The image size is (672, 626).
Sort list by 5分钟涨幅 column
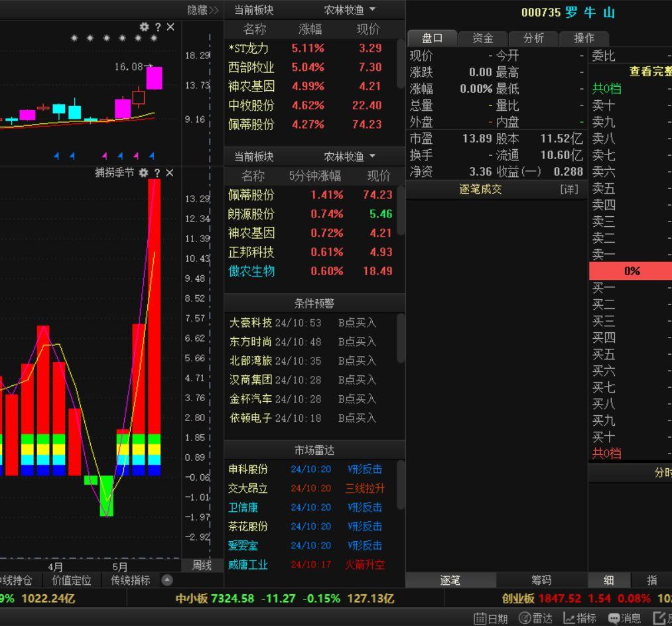coord(315,176)
